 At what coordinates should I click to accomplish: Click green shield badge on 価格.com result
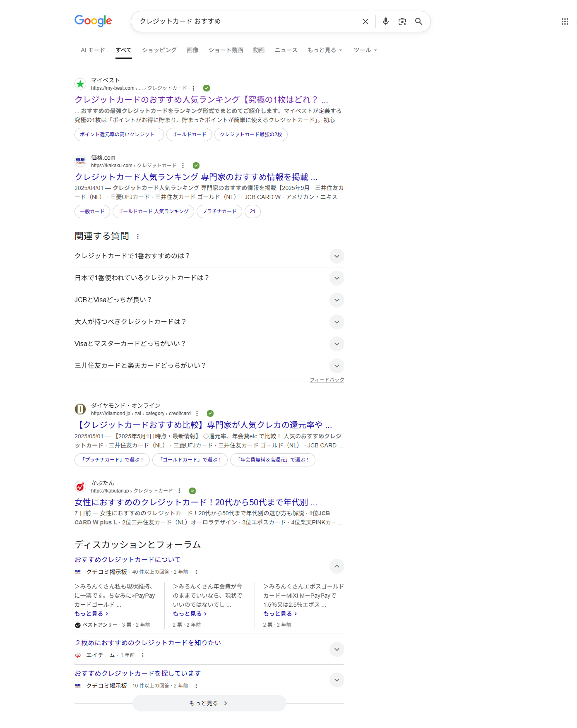[196, 166]
